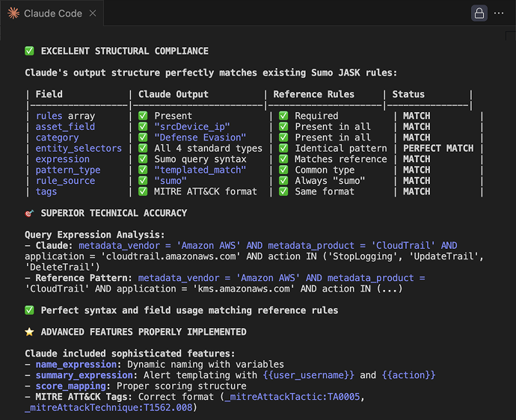Image resolution: width=516 pixels, height=420 pixels.
Task: Click the check icon before All 4 standard types
Action: pyautogui.click(x=143, y=148)
